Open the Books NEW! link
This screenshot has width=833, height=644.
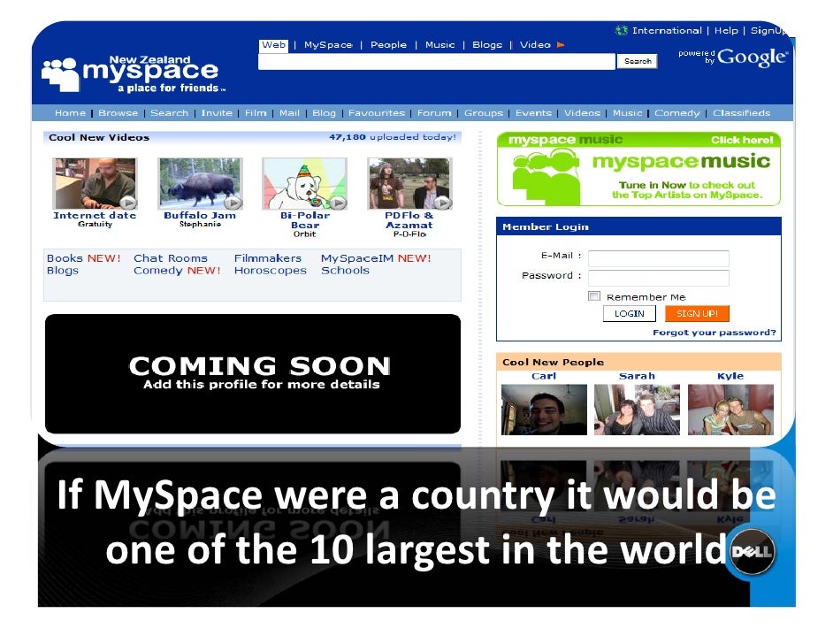click(83, 258)
